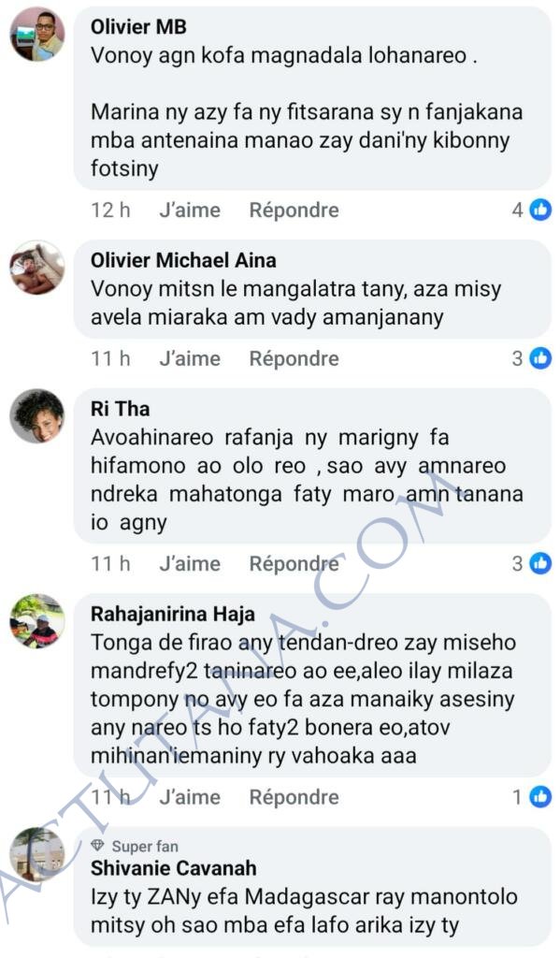Screen dimensions: 560x958
Task: View Ri Tha's profile photo
Action: pos(37,415)
